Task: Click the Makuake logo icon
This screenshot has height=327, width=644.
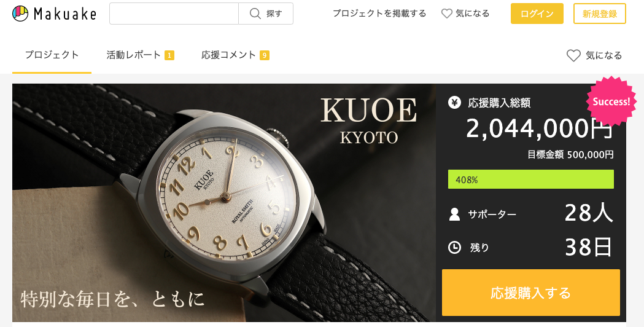Action: pos(20,14)
